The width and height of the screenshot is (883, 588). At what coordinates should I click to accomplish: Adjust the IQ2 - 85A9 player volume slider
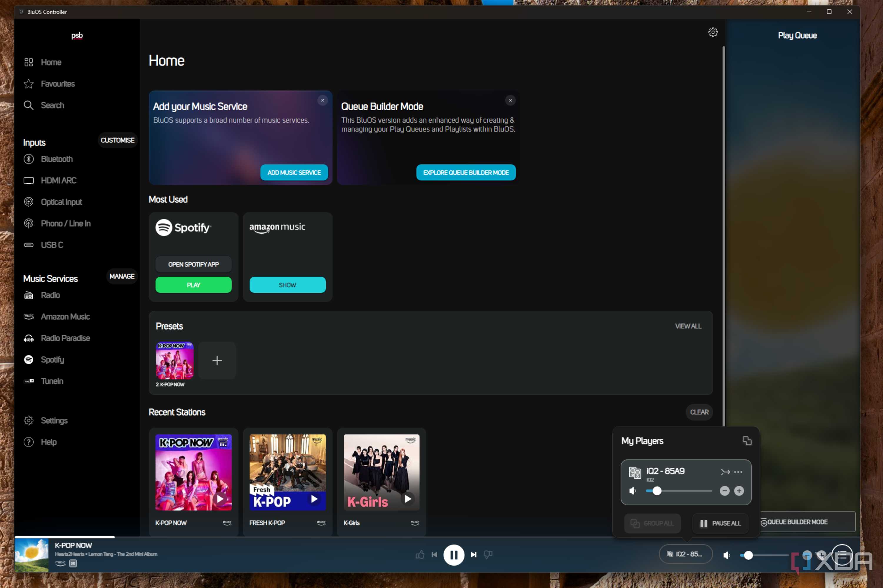coord(679,491)
